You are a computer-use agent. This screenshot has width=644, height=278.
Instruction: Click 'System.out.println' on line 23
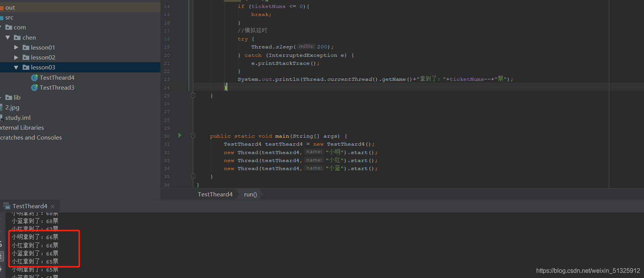(x=269, y=79)
